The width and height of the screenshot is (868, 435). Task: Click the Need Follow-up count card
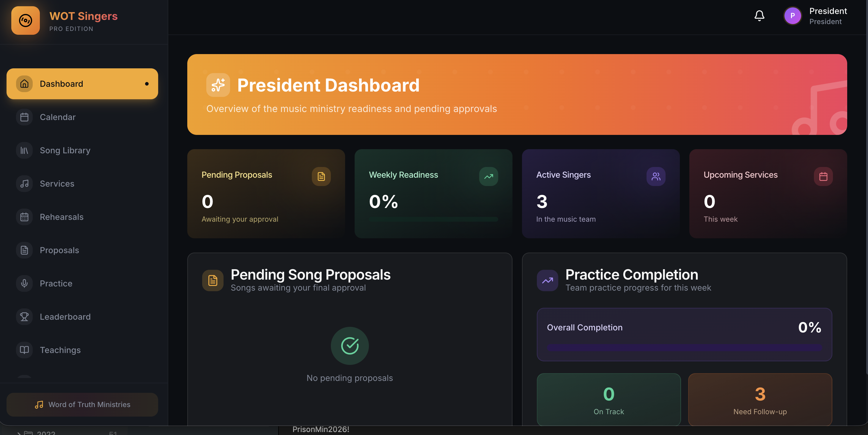[x=759, y=400]
